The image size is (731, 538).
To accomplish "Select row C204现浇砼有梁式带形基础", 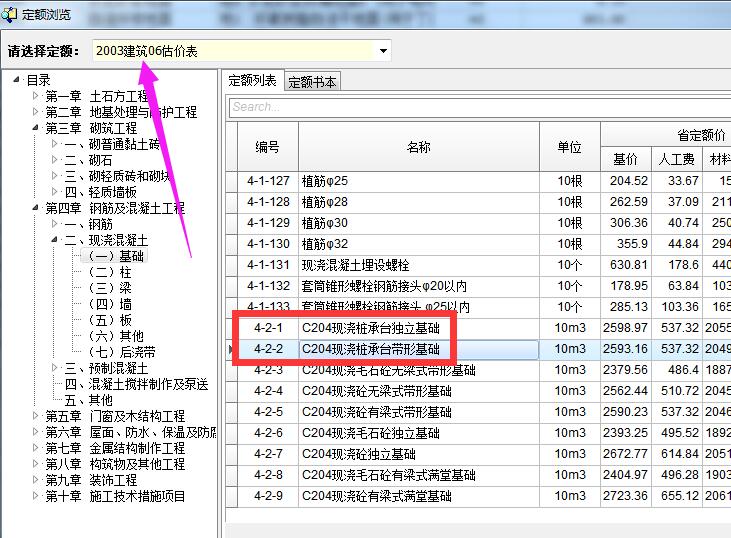I will [x=478, y=412].
